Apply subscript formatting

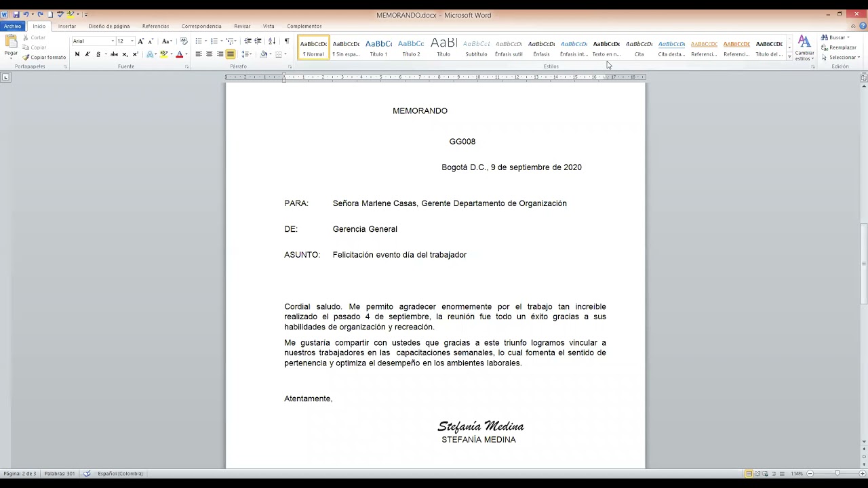coord(125,54)
